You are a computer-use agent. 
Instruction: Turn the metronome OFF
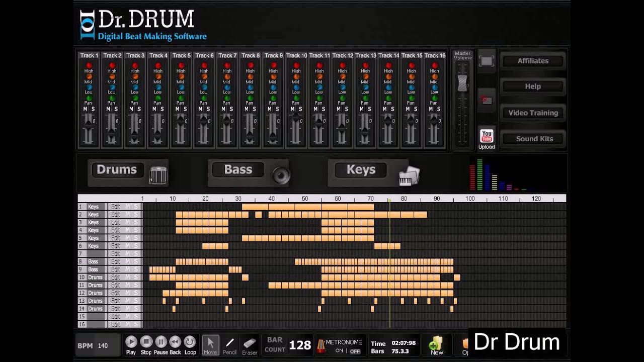[355, 351]
